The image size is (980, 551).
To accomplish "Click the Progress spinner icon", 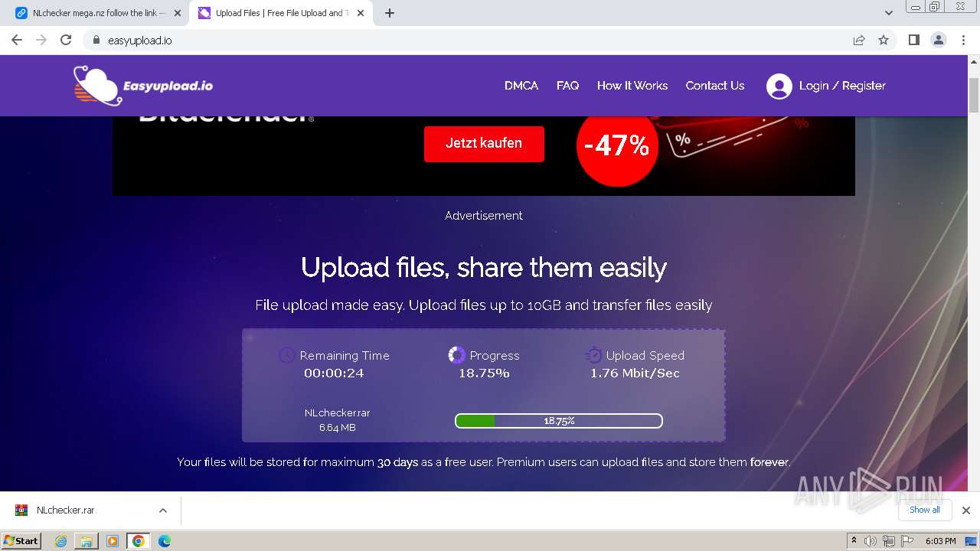I will click(457, 355).
